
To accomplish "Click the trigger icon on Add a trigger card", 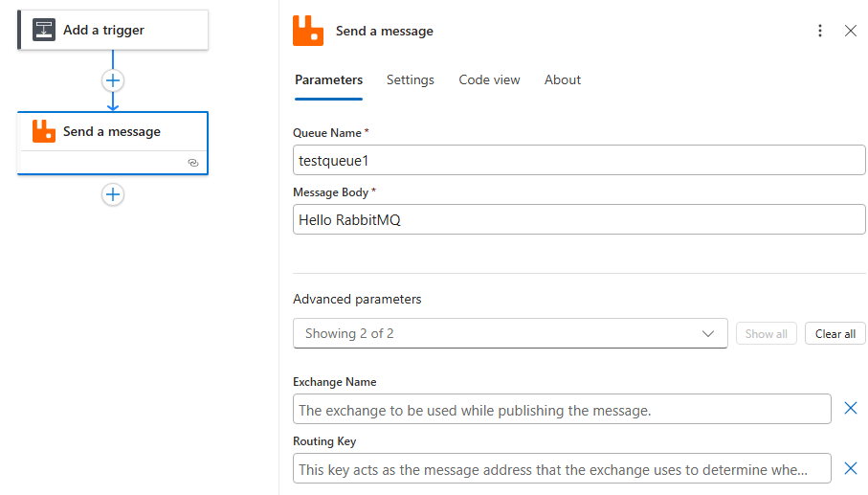I will pos(44,30).
